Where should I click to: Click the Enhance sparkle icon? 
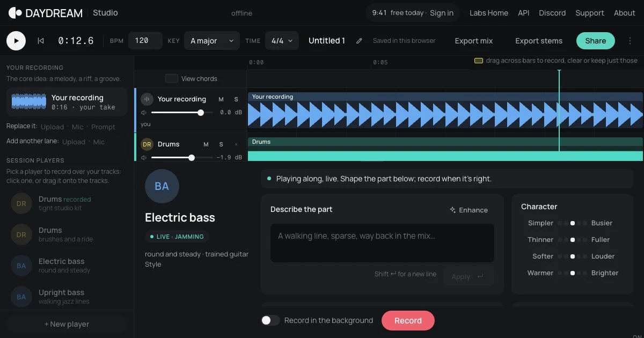point(453,210)
